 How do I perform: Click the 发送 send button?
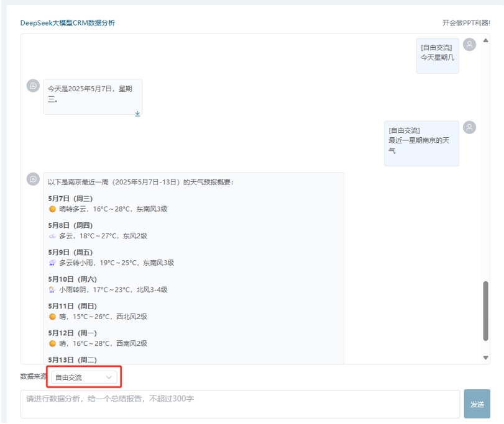477,404
